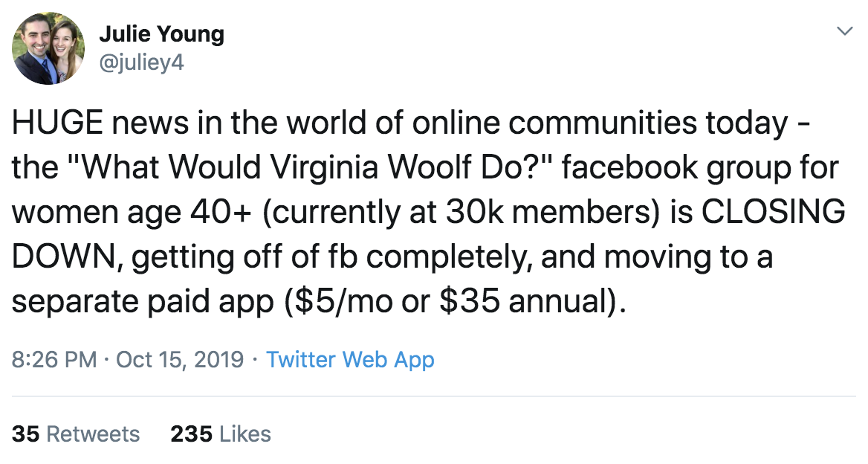Click the 8:26 PM timestamp
The image size is (868, 464).
click(x=54, y=359)
